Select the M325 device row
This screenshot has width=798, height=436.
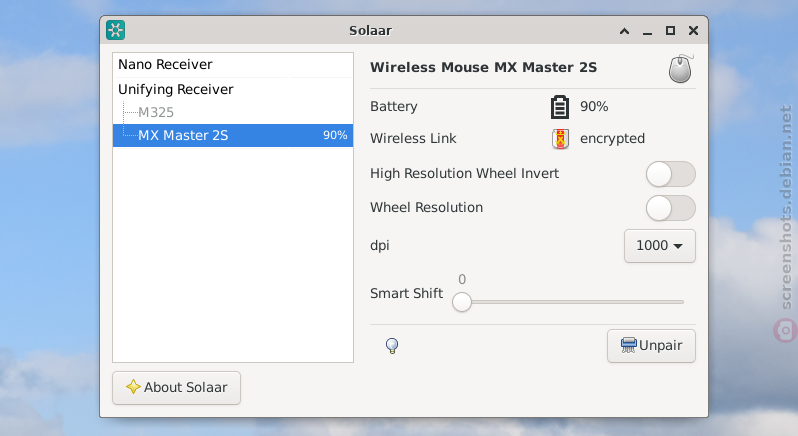[233, 112]
